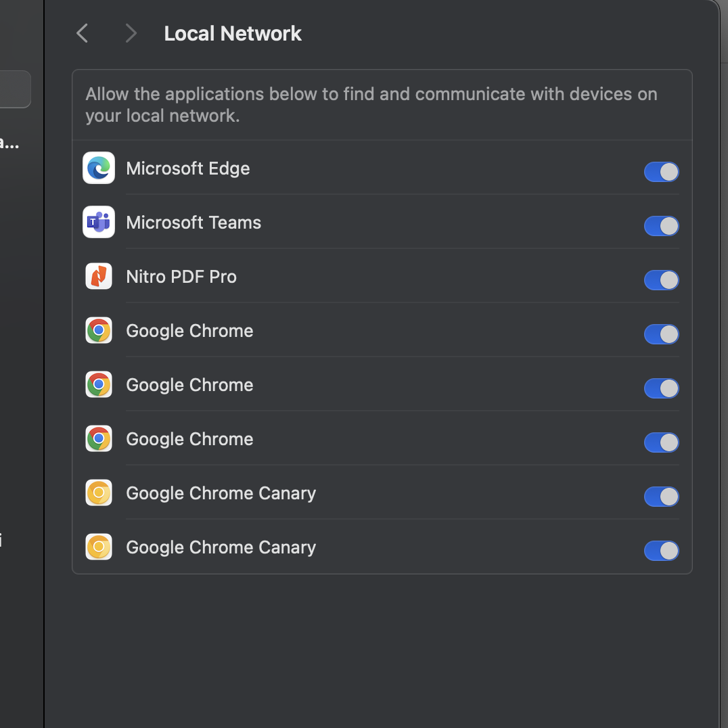Image resolution: width=728 pixels, height=728 pixels.
Task: Disable local network access for Microsoft Edge
Action: click(x=661, y=172)
